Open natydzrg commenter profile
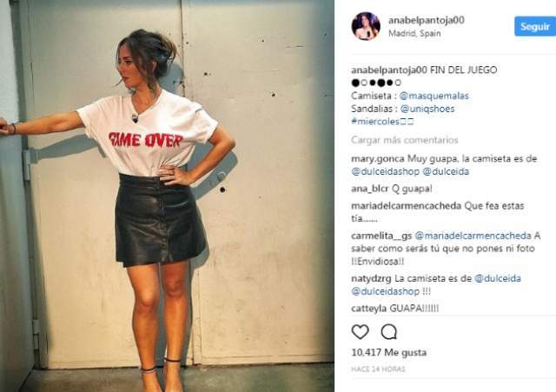 pyautogui.click(x=371, y=278)
